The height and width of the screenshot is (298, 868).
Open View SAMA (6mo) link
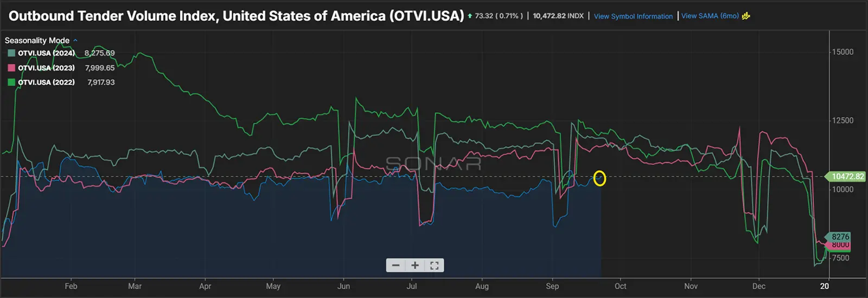coord(710,16)
